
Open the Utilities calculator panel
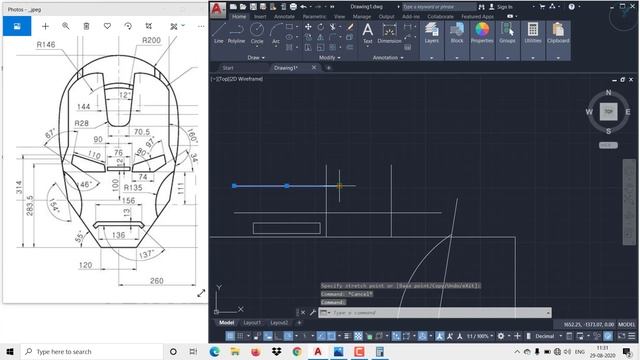click(x=533, y=33)
